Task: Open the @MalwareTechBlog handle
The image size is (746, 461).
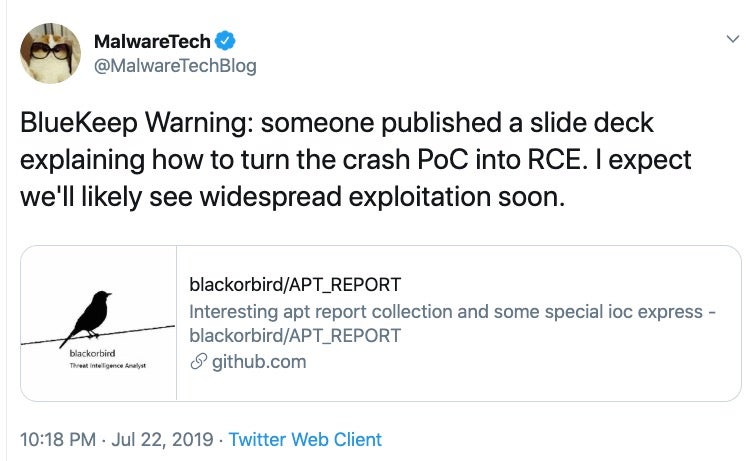Action: click(x=174, y=66)
